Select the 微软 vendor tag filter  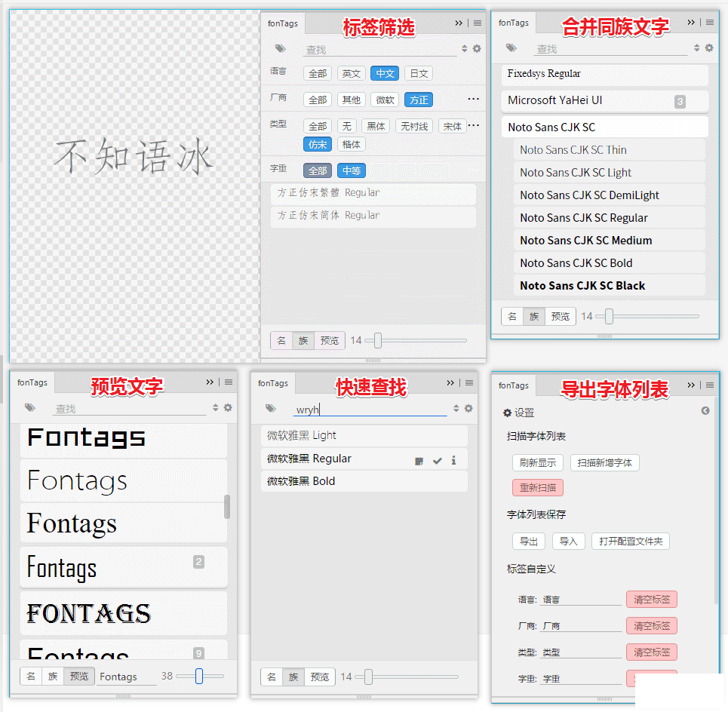(385, 100)
